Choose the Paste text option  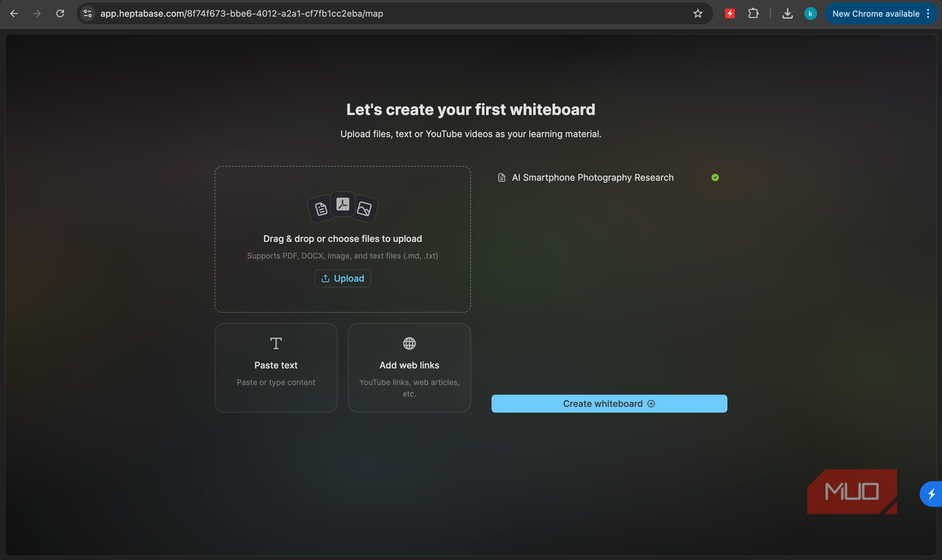(276, 367)
